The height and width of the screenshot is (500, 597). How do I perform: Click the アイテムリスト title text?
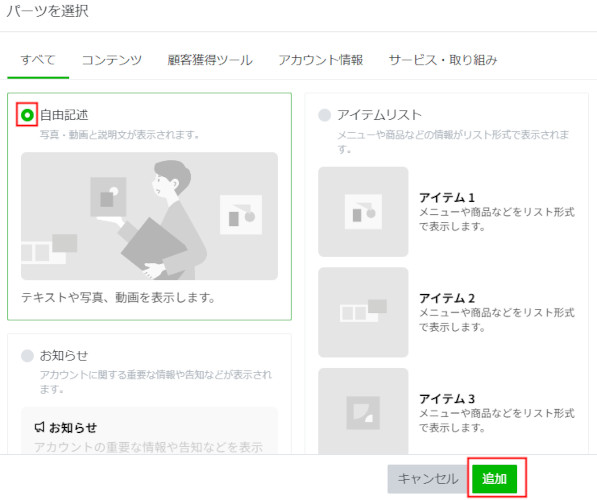[x=379, y=115]
